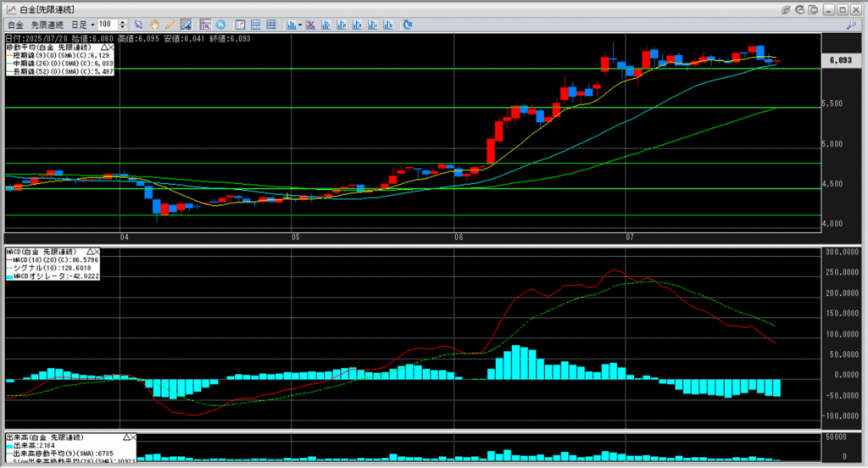Click the 先限連続 contract menu item
Screen dimensions: 868x468
(x=47, y=25)
